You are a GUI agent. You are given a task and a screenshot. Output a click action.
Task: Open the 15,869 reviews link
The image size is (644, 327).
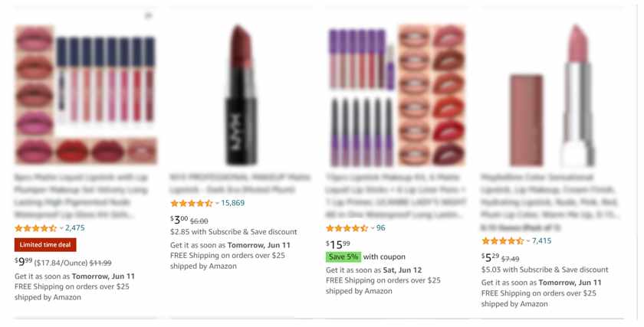tap(232, 203)
